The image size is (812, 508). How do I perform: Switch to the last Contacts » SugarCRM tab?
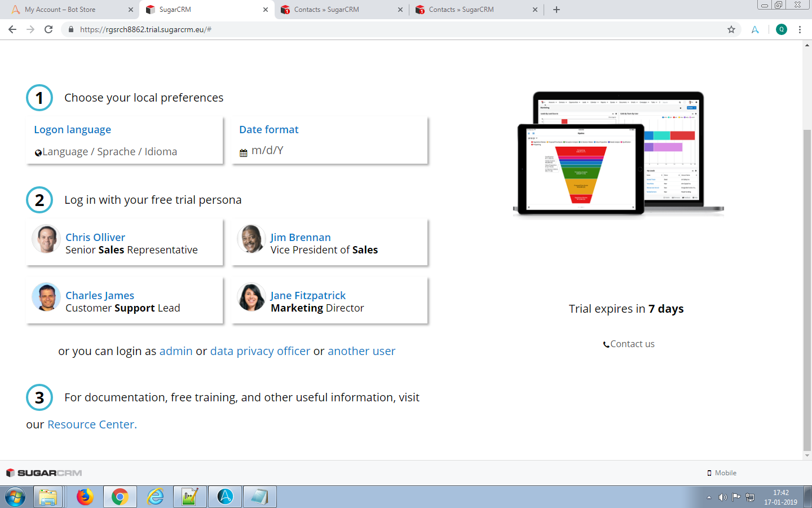pos(476,10)
